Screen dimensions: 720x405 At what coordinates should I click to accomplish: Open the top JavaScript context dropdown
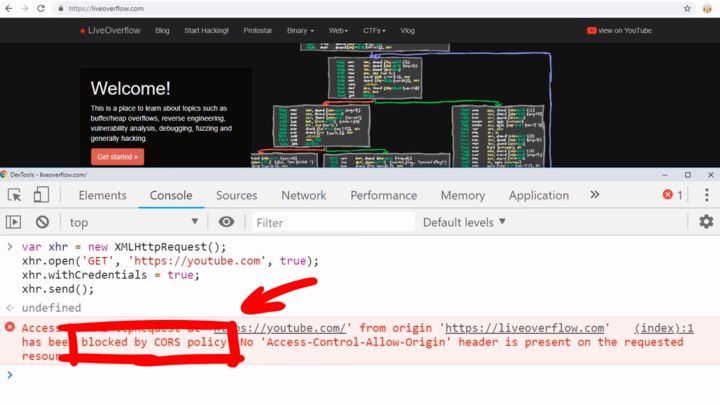[134, 222]
